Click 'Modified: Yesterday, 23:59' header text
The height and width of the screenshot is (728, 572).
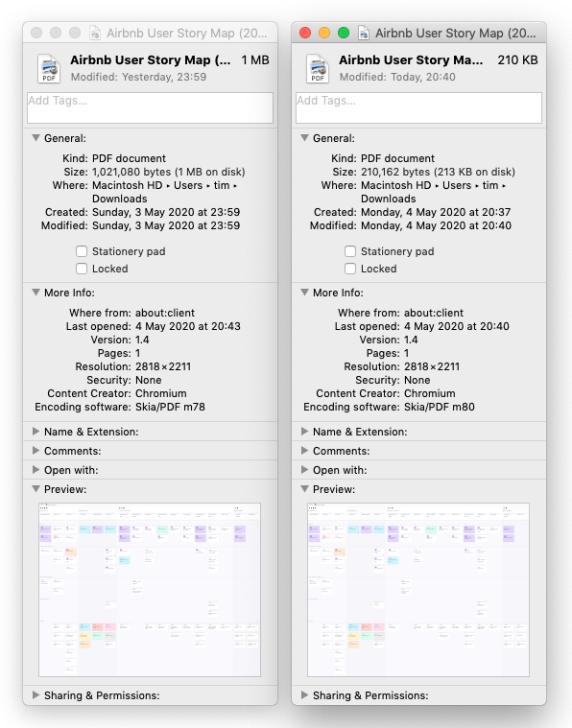pyautogui.click(x=138, y=77)
